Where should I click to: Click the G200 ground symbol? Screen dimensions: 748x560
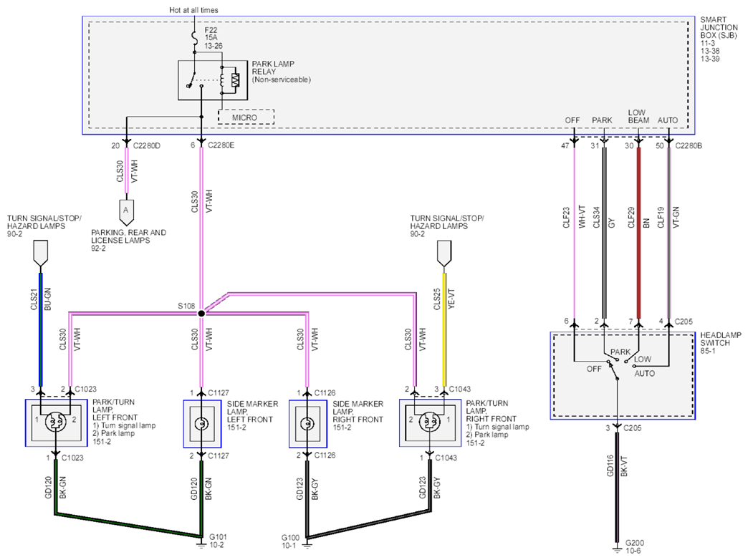tap(618, 549)
